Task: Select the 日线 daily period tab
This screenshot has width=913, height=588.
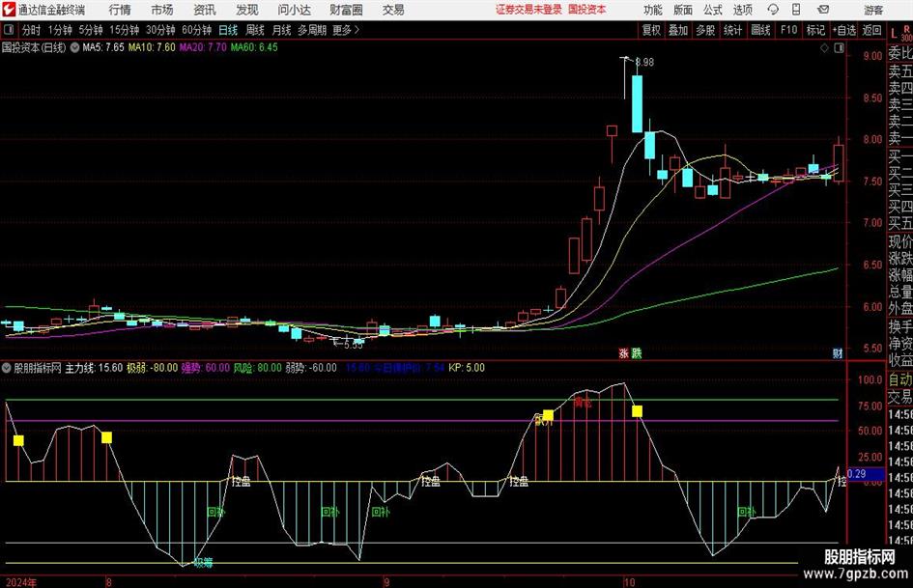Action: tap(228, 30)
